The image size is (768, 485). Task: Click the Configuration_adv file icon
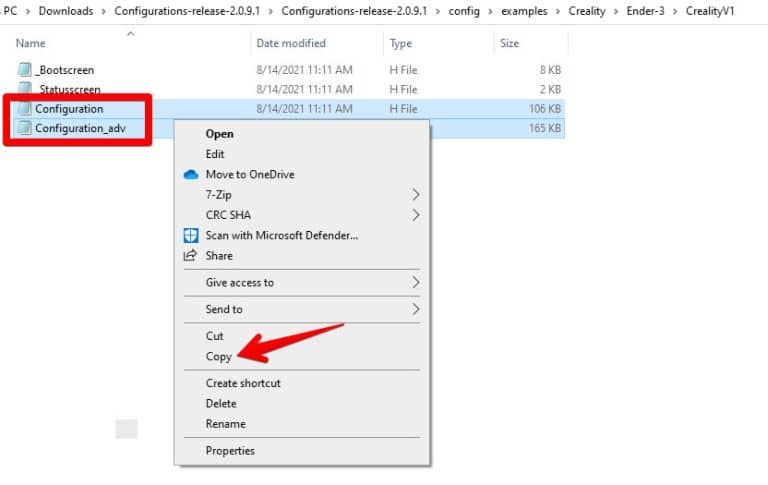(25, 128)
